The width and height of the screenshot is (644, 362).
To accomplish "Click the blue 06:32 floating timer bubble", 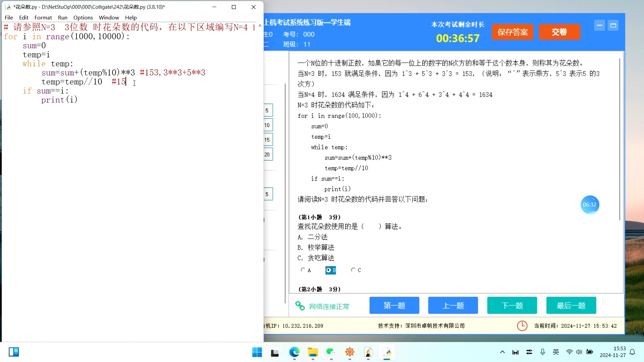I will (589, 204).
